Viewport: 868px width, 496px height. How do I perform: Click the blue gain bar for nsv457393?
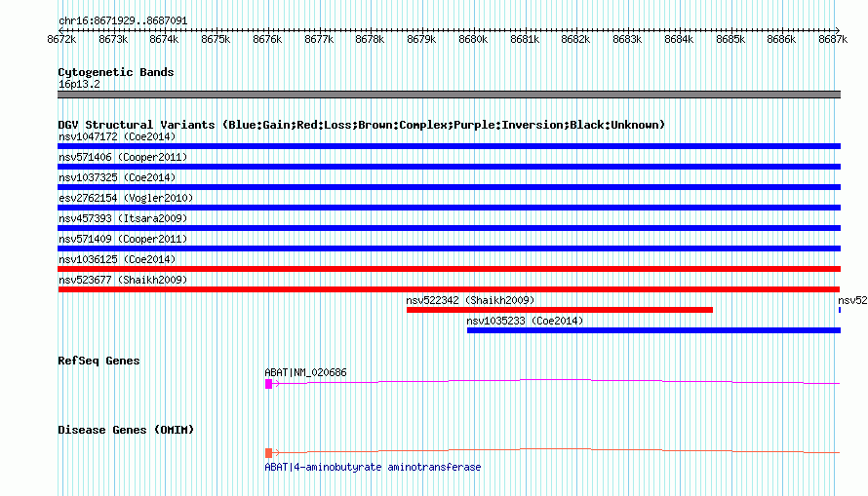449,228
